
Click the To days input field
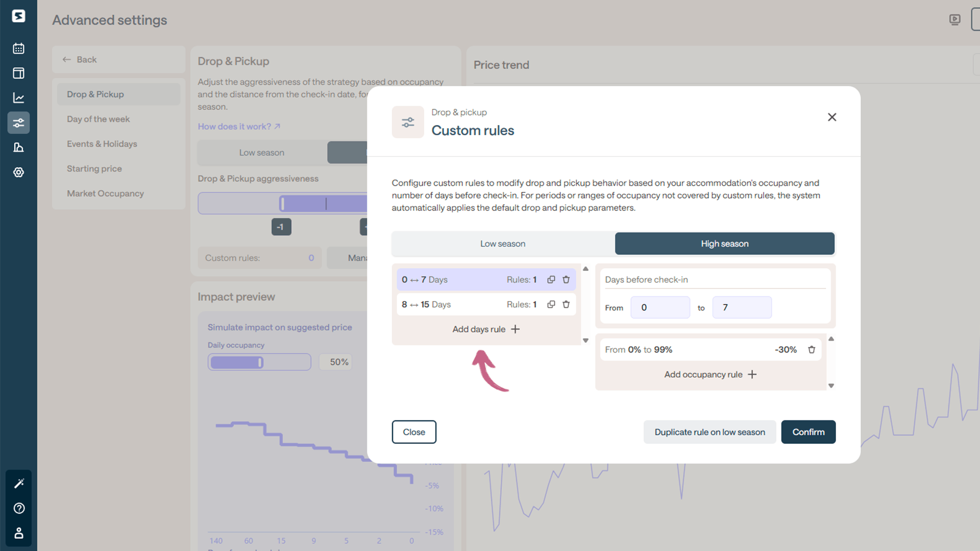tap(742, 308)
